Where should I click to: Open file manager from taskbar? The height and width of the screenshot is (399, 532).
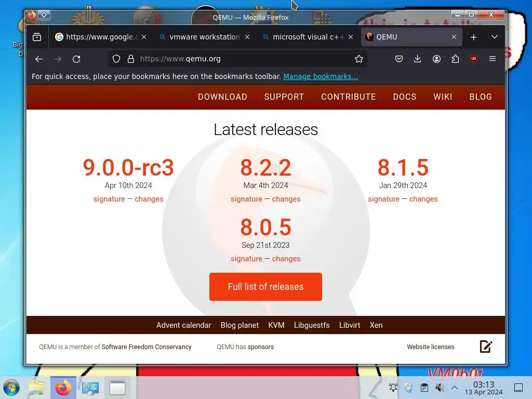(x=36, y=388)
